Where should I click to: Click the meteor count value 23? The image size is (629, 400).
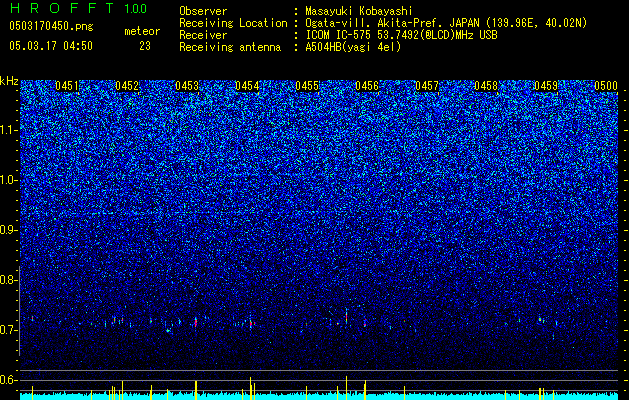[145, 46]
